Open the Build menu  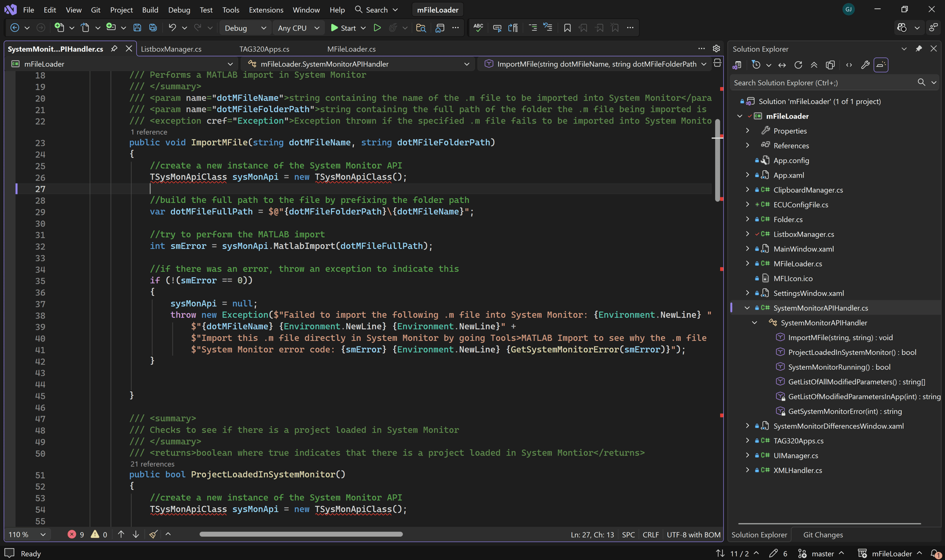pyautogui.click(x=150, y=10)
